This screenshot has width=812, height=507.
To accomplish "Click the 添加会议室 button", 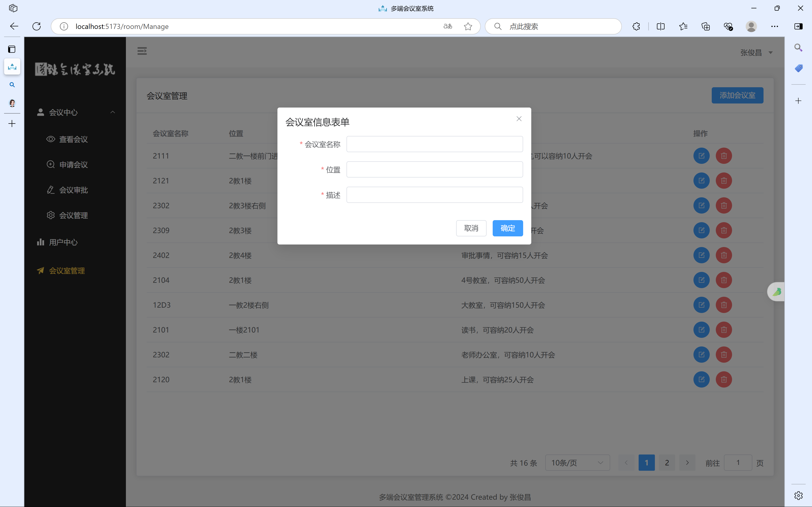I will tap(737, 96).
